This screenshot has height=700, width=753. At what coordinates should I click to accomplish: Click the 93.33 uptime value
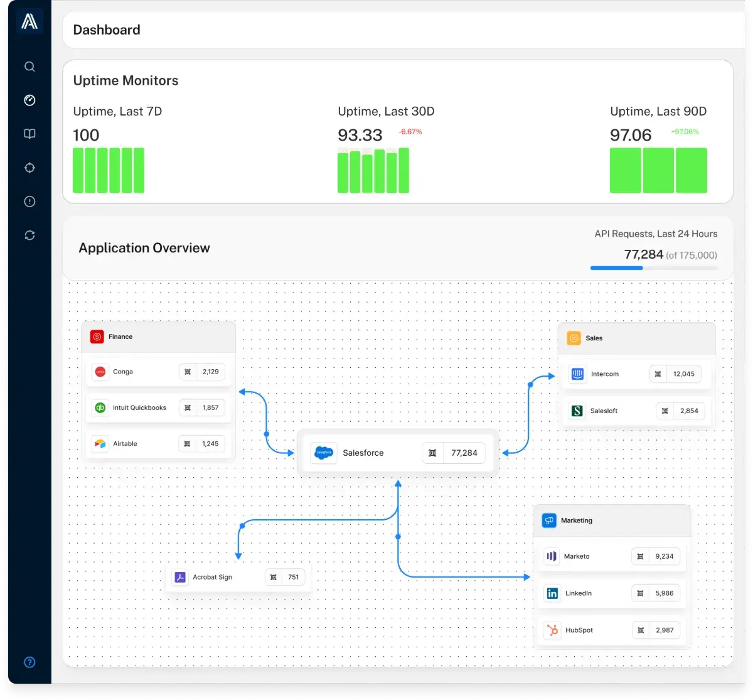[x=360, y=136]
